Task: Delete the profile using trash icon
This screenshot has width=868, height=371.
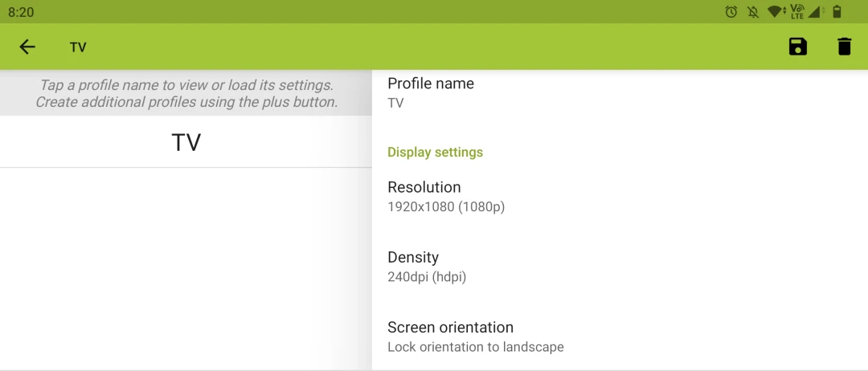Action: (x=844, y=47)
